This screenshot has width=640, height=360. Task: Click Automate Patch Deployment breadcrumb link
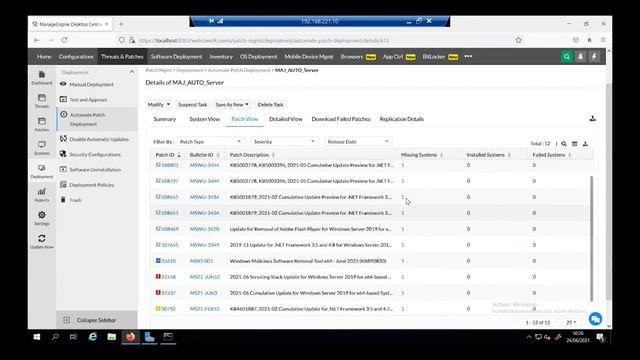coord(239,70)
